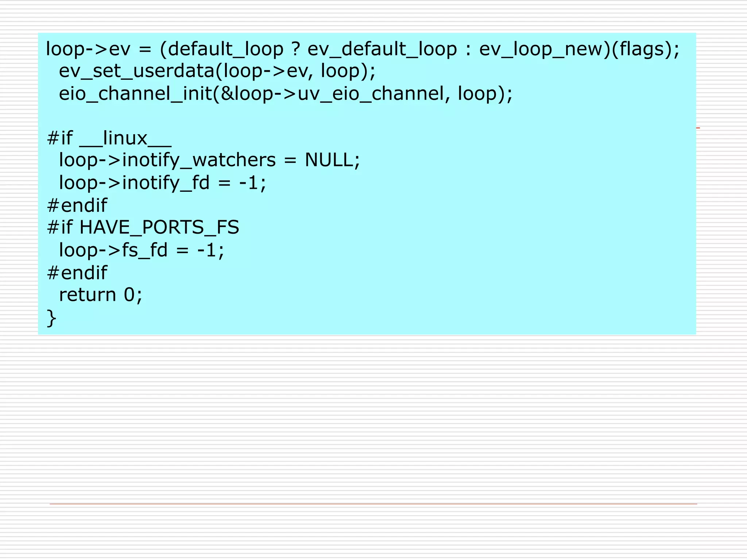
Task: Select 'loop->inotify_watchers = NULL;' line
Action: pyautogui.click(x=209, y=160)
